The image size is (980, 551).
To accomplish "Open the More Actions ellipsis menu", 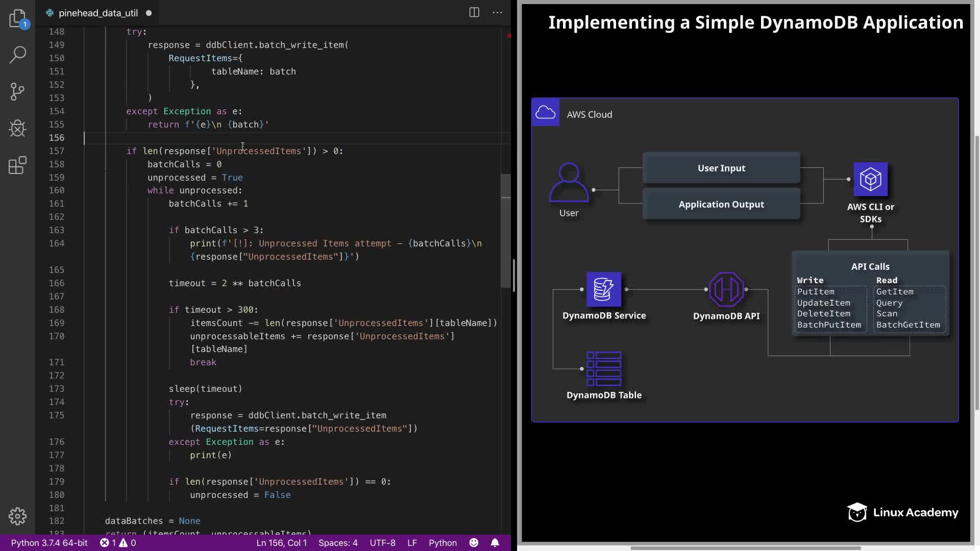I will tap(497, 13).
